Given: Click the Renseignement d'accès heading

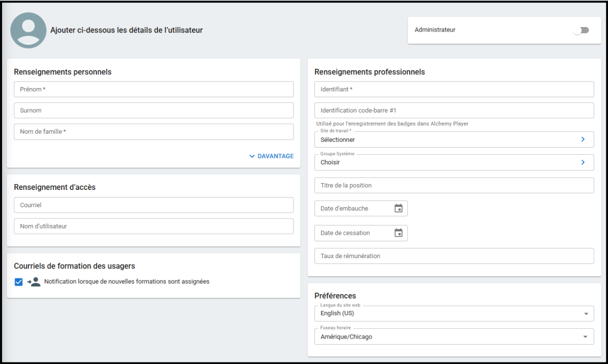Looking at the screenshot, I should 55,187.
